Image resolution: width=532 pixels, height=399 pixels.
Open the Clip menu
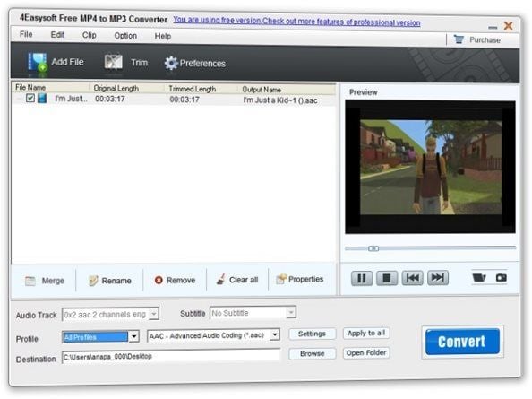(90, 35)
